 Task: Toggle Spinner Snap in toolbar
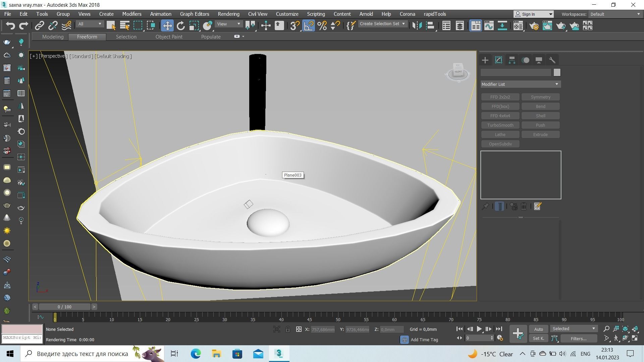[335, 25]
